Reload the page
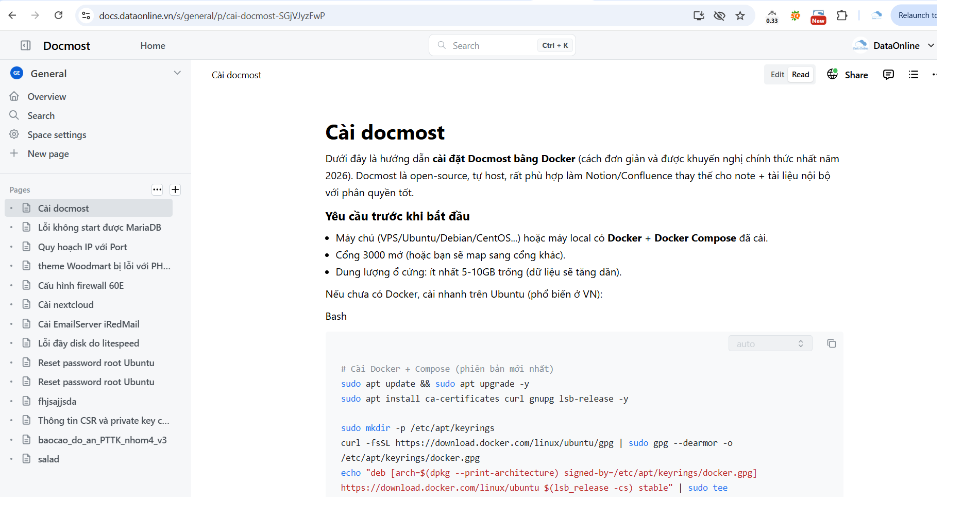The height and width of the screenshot is (518, 980). click(x=59, y=15)
